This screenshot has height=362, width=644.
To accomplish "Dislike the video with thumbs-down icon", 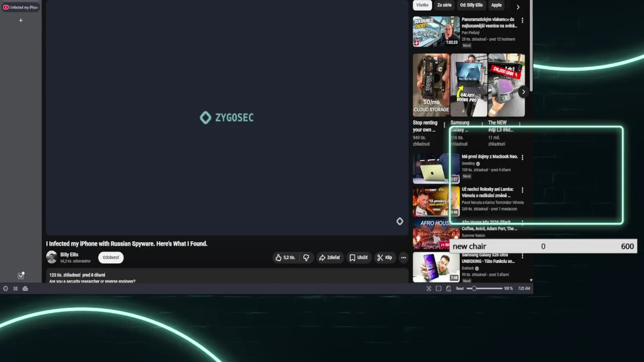I will [306, 257].
